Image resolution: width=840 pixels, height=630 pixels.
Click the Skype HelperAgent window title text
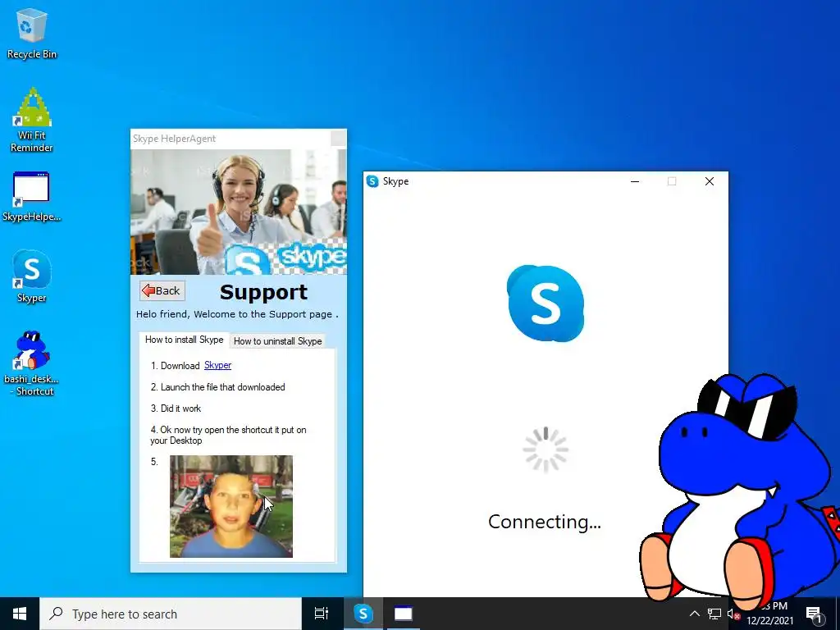pos(174,139)
